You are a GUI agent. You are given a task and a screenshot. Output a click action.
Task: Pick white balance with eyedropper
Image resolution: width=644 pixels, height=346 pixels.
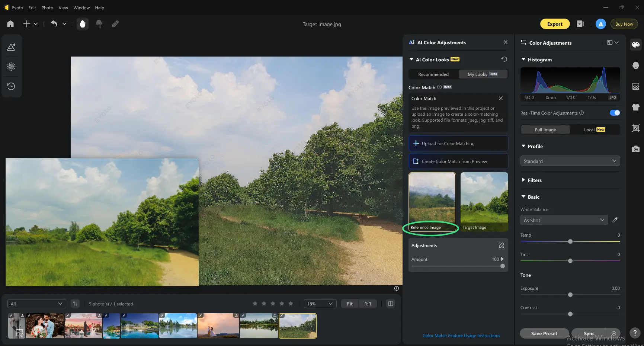pos(615,220)
